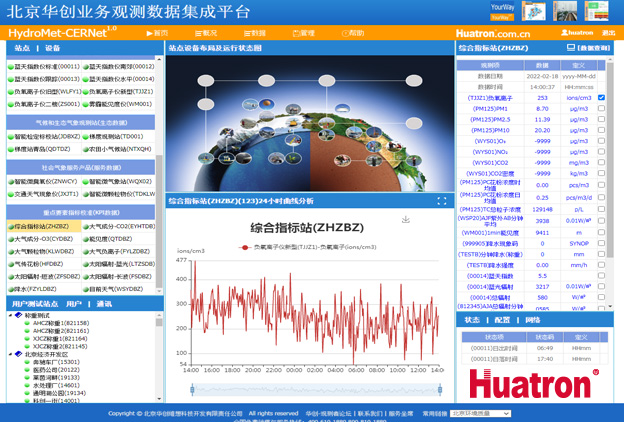The height and width of the screenshot is (422, 624).
Task: Open the 常用链接 dropdown in footer
Action: (x=478, y=413)
